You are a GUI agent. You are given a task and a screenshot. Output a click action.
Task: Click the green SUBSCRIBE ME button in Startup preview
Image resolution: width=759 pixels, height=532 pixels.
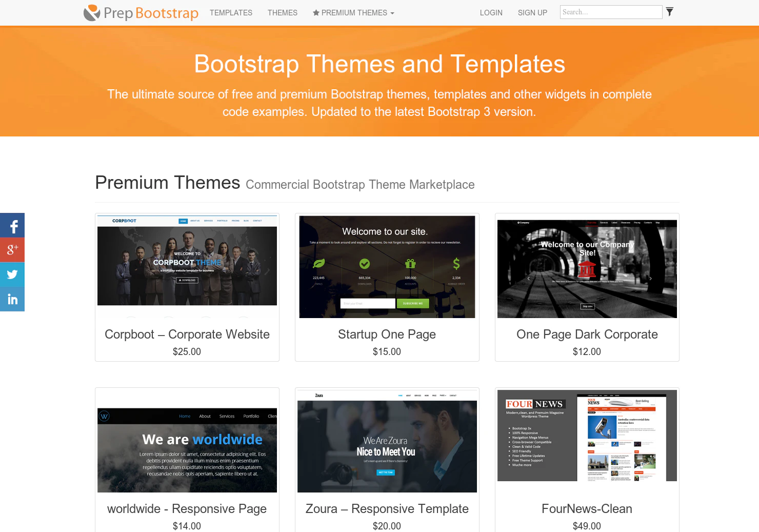click(413, 303)
